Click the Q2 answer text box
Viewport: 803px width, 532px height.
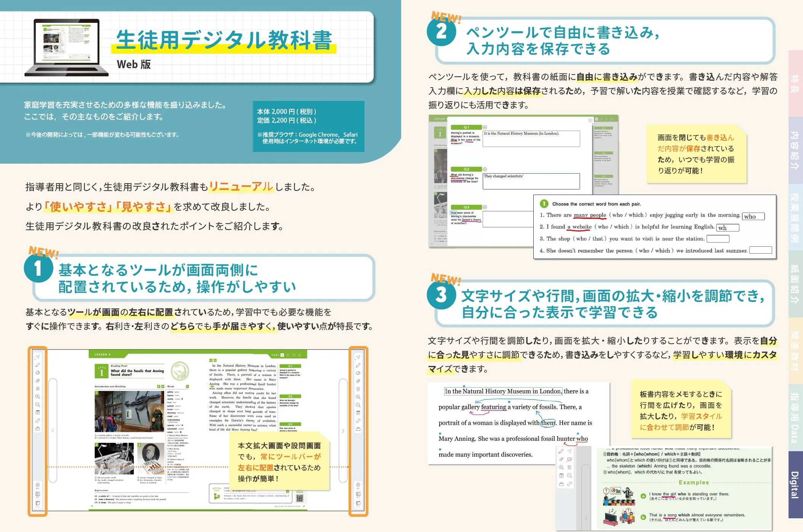(531, 181)
